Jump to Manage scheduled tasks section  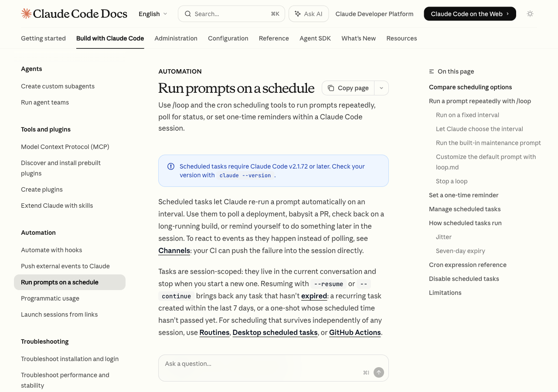tap(465, 209)
